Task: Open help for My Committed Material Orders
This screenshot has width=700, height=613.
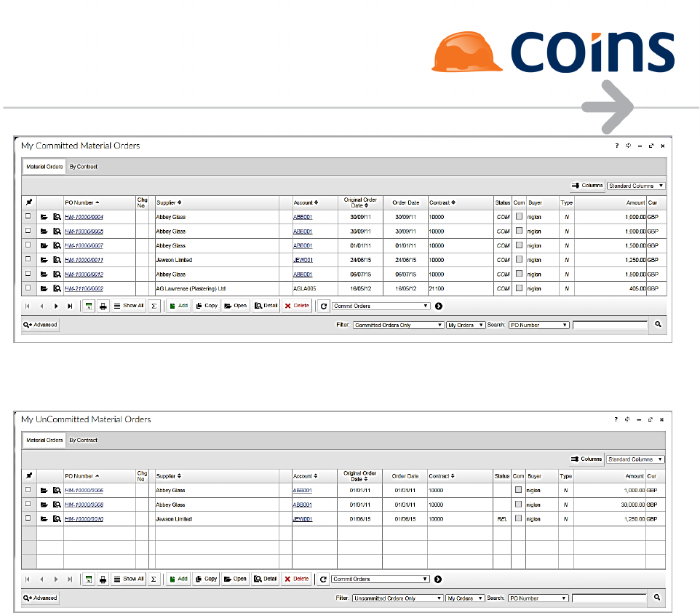Action: coord(617,146)
